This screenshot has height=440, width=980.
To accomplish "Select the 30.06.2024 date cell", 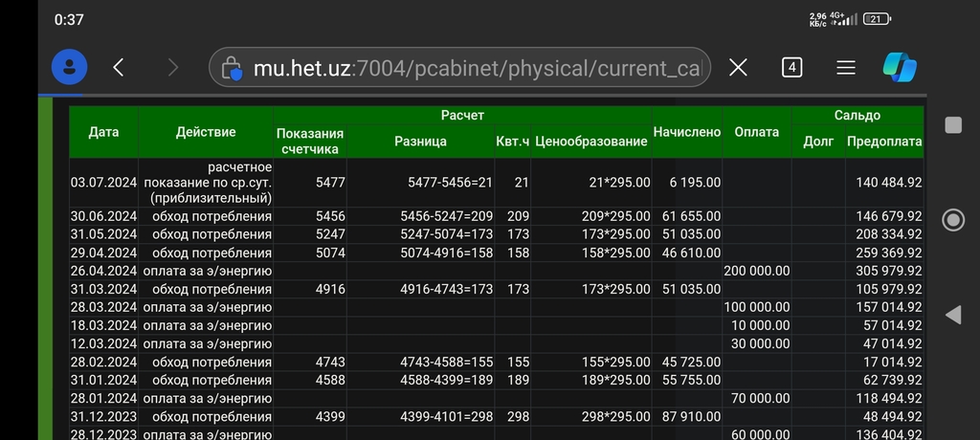I will pyautogui.click(x=103, y=217).
